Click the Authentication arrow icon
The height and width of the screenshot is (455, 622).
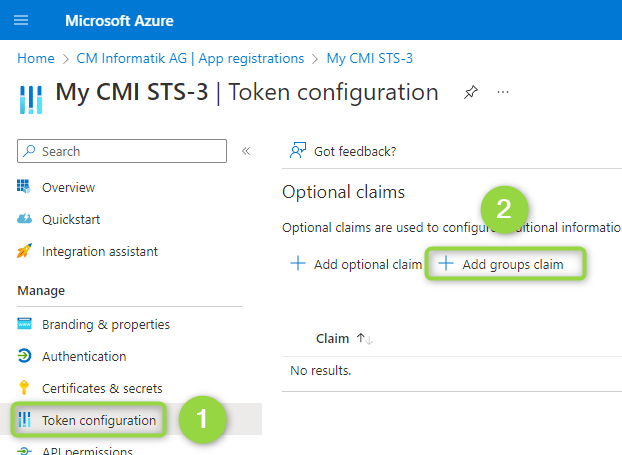24,355
